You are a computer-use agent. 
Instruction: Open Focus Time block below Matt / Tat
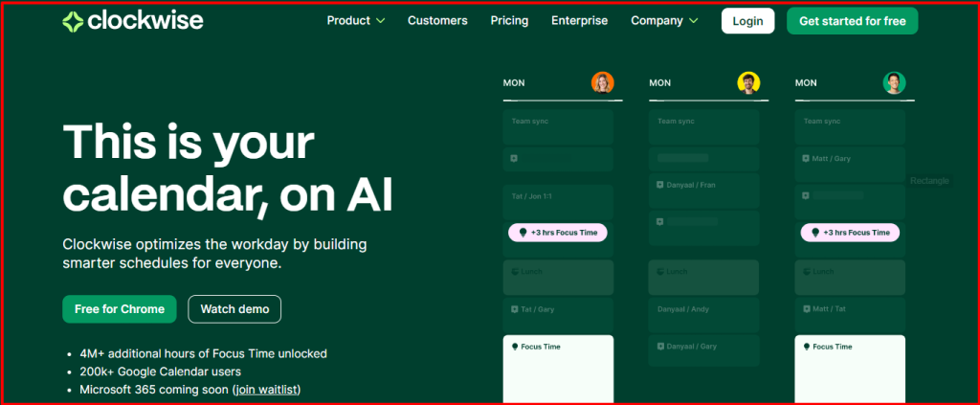click(x=850, y=370)
